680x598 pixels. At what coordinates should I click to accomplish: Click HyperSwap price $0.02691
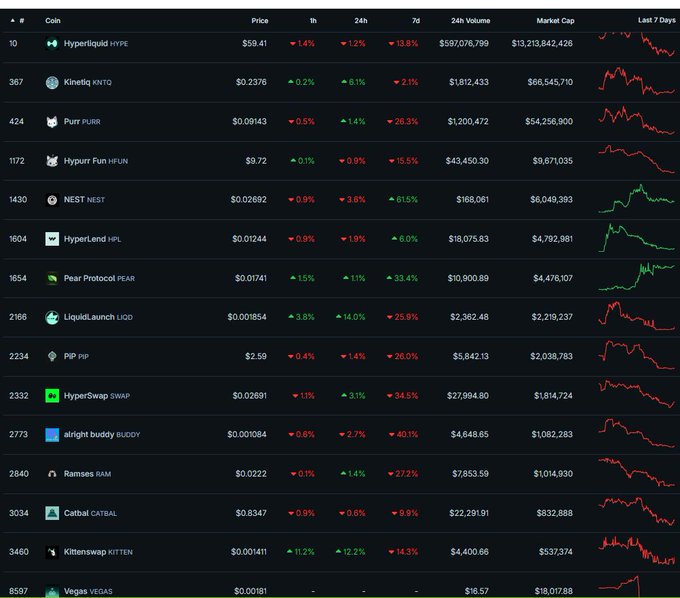(x=249, y=396)
